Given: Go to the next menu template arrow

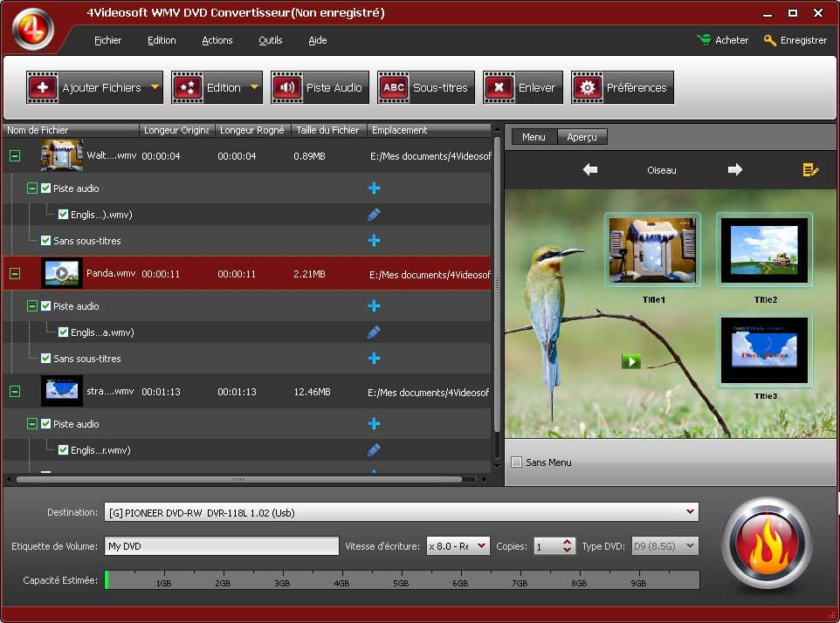Looking at the screenshot, I should [x=735, y=170].
